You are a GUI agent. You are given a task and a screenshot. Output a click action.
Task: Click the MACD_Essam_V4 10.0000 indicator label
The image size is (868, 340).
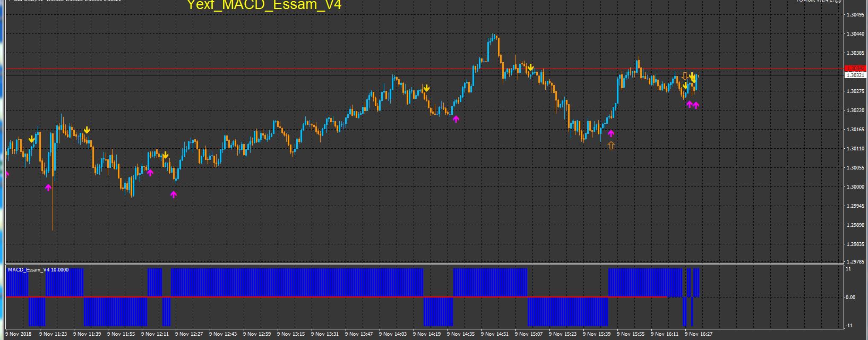pyautogui.click(x=38, y=270)
